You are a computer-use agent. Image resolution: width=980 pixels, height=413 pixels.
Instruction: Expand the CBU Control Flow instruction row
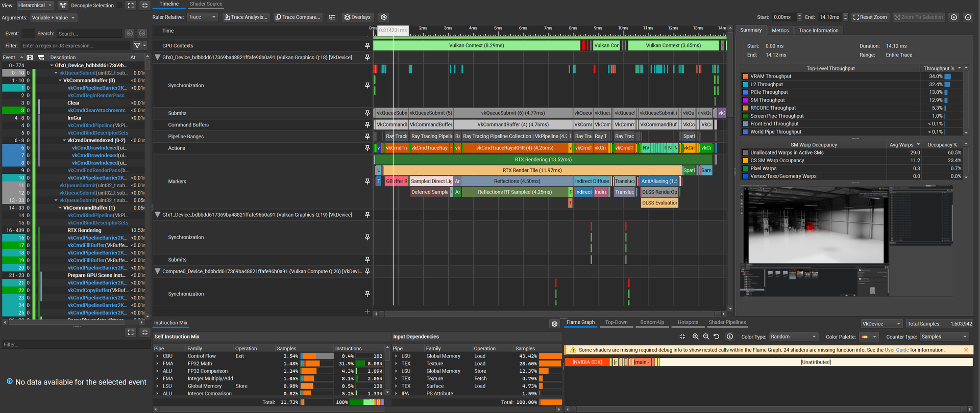[157, 356]
